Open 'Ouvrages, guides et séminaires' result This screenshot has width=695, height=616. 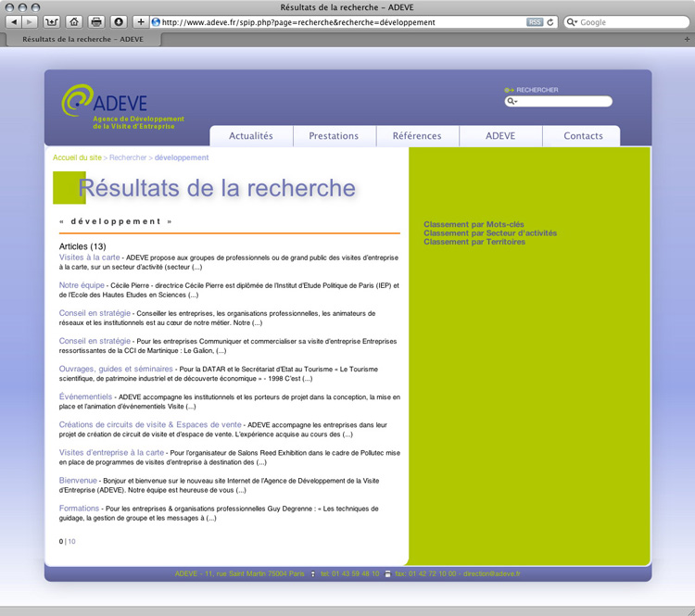(x=116, y=370)
